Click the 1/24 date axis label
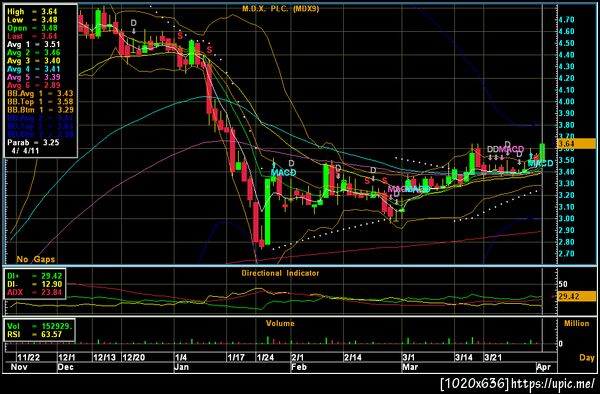 (x=266, y=358)
